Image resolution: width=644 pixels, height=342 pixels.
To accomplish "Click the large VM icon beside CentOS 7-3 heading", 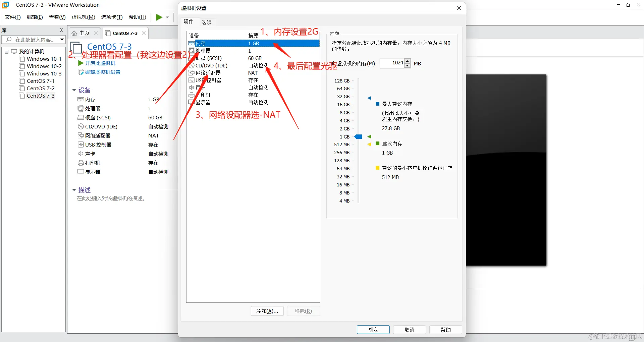I will (x=76, y=47).
